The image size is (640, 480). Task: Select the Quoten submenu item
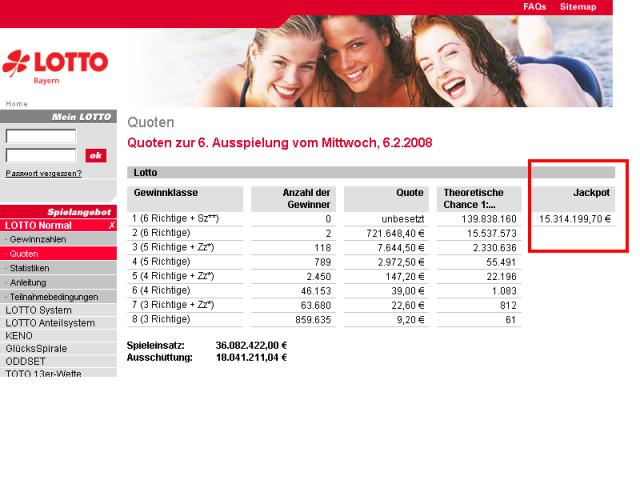[58, 253]
